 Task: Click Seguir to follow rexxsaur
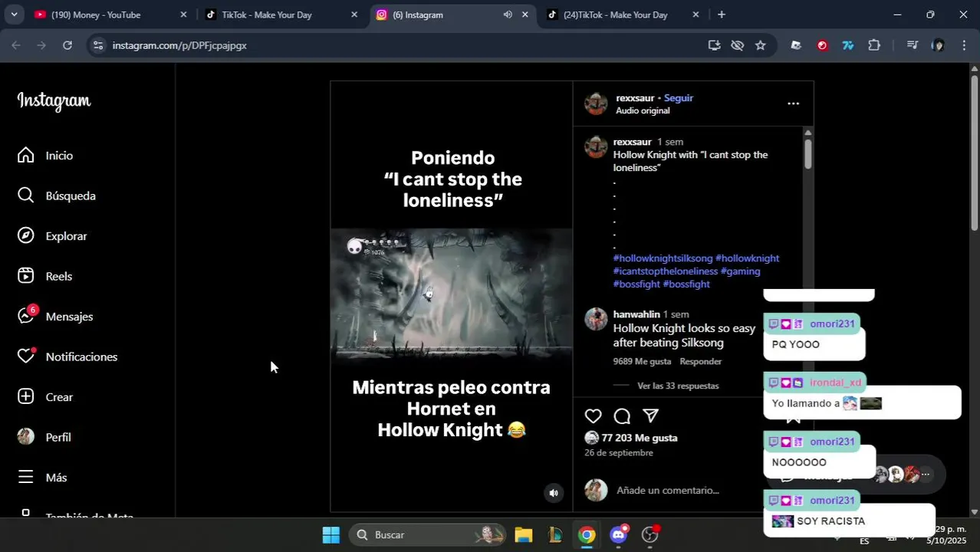pyautogui.click(x=679, y=98)
